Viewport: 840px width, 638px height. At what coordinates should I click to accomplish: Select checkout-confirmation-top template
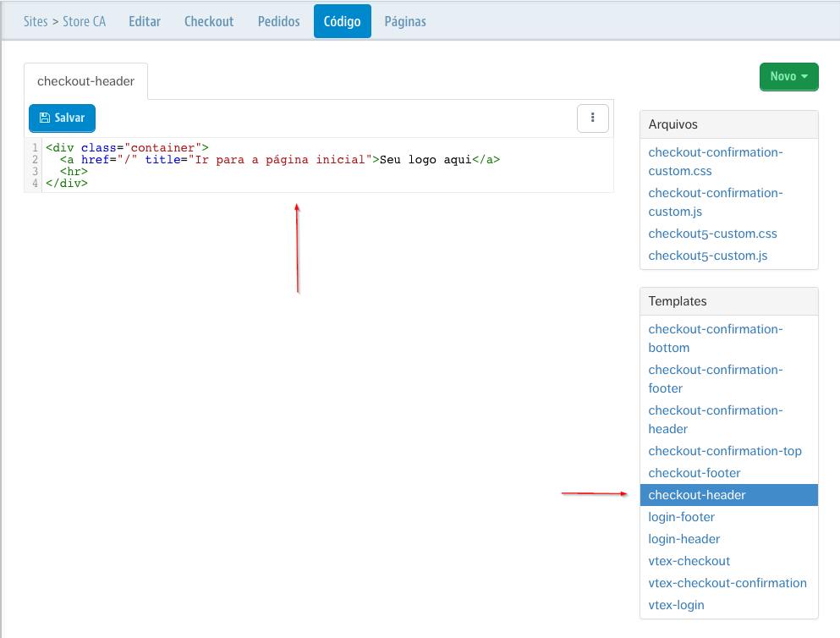(x=725, y=451)
